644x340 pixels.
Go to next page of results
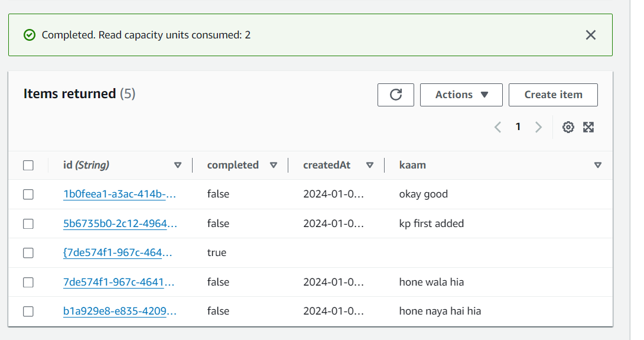[x=538, y=127]
